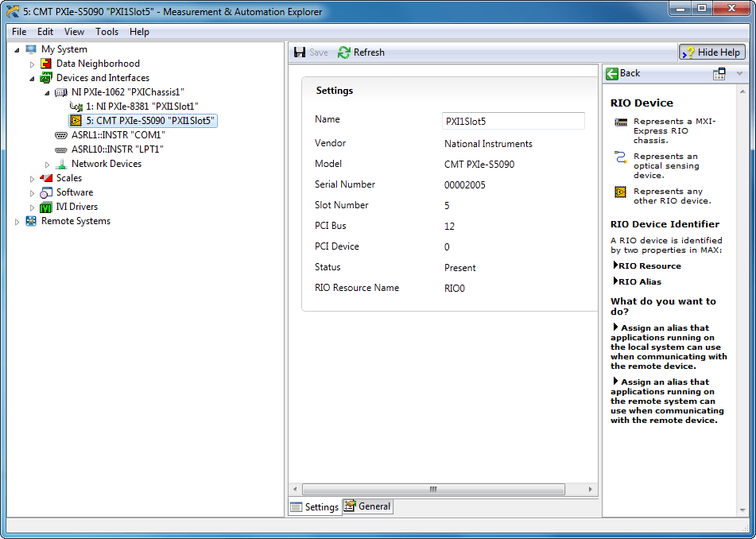Select the Network Devices icon

click(60, 163)
